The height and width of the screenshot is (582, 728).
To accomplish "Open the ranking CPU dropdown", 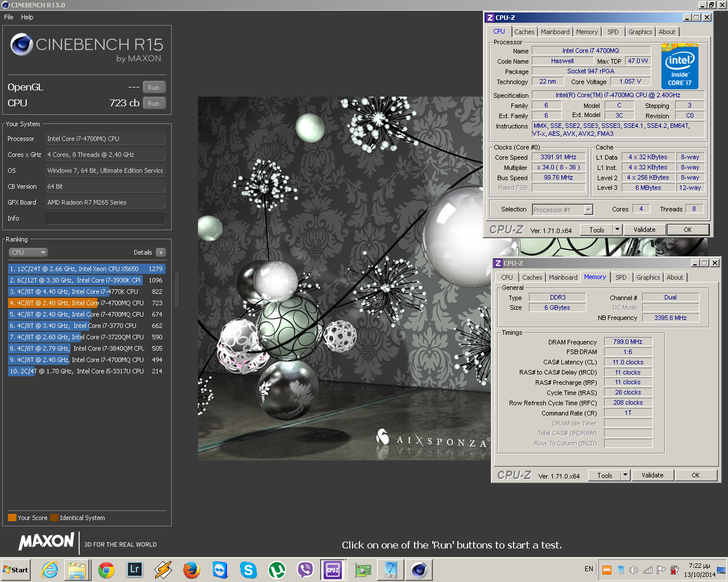I will [28, 252].
